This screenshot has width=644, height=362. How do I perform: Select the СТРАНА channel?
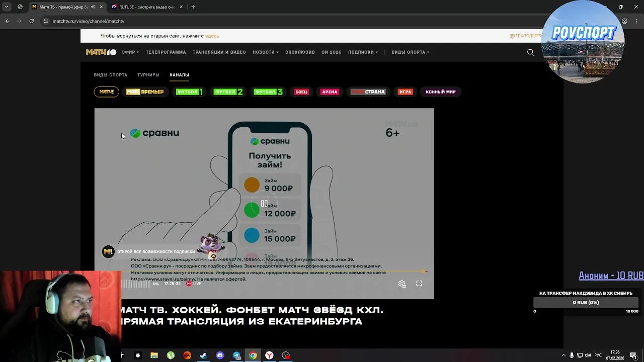[368, 92]
